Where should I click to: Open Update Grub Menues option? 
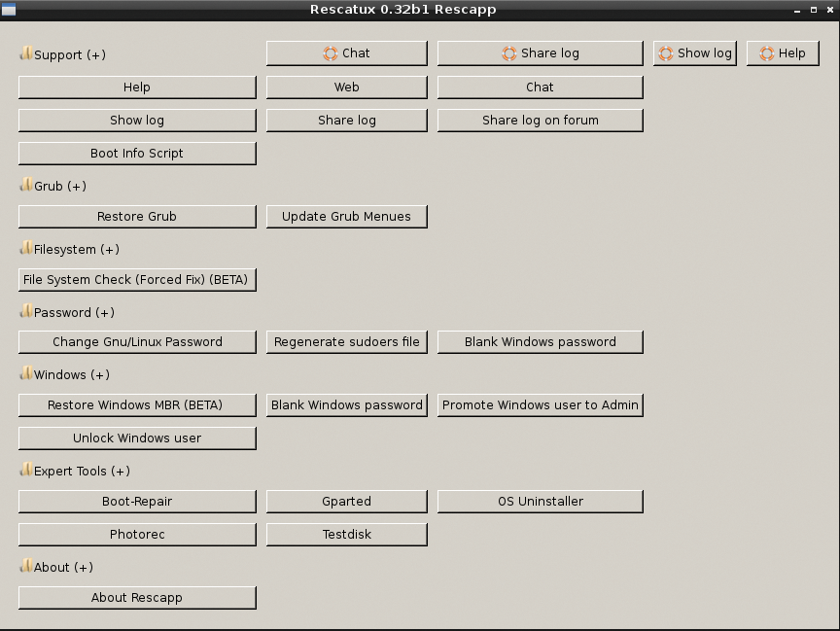pos(347,217)
